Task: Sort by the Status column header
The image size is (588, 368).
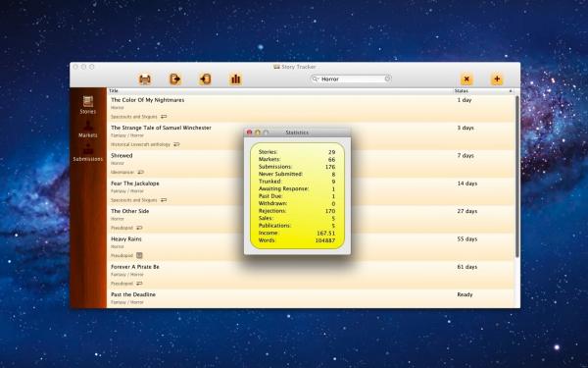Action: (x=462, y=91)
